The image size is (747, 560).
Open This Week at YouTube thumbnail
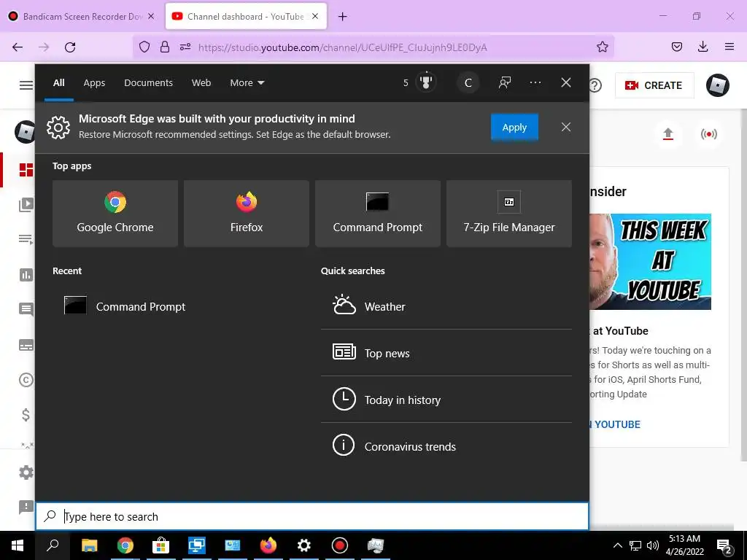coord(650,262)
